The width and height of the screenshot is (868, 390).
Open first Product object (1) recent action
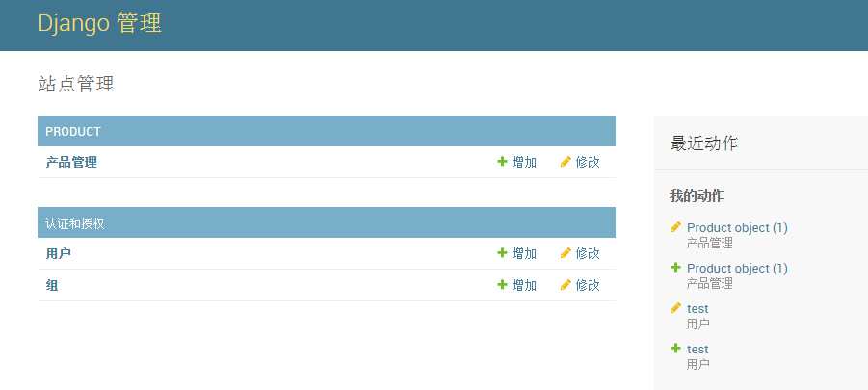737,227
